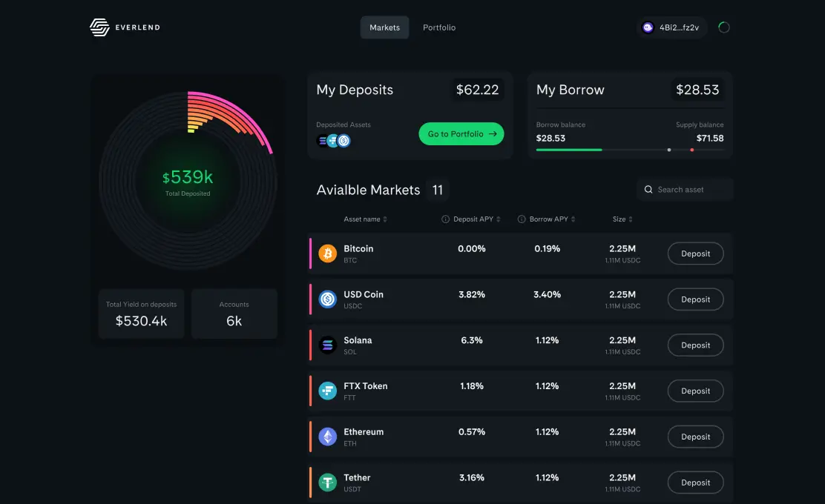Open the wallet address 4Bi2...fz2v menu
Viewport: 825px width, 504px height.
[671, 27]
